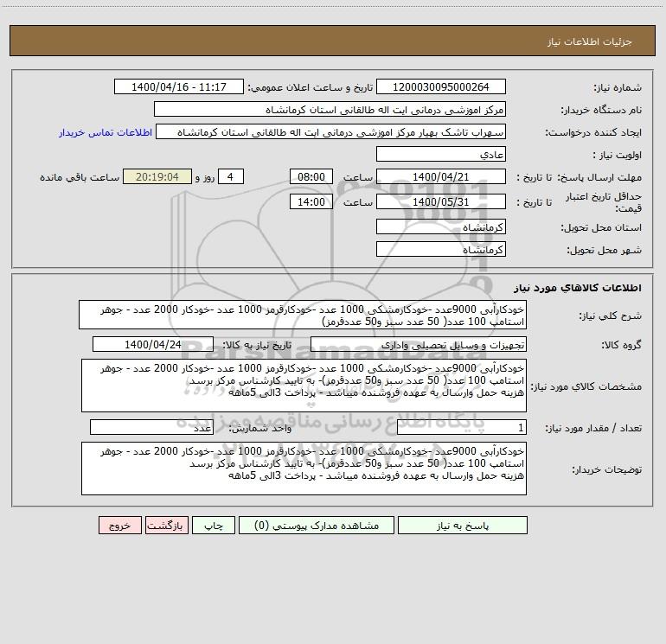Click the ساعت باقی مانده label
This screenshot has width=666, height=644.
(80, 177)
